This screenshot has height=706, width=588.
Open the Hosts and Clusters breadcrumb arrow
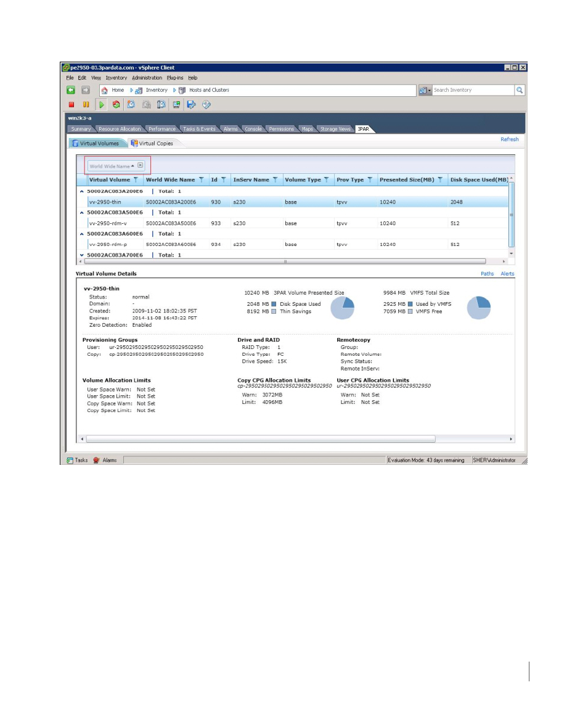tap(174, 90)
